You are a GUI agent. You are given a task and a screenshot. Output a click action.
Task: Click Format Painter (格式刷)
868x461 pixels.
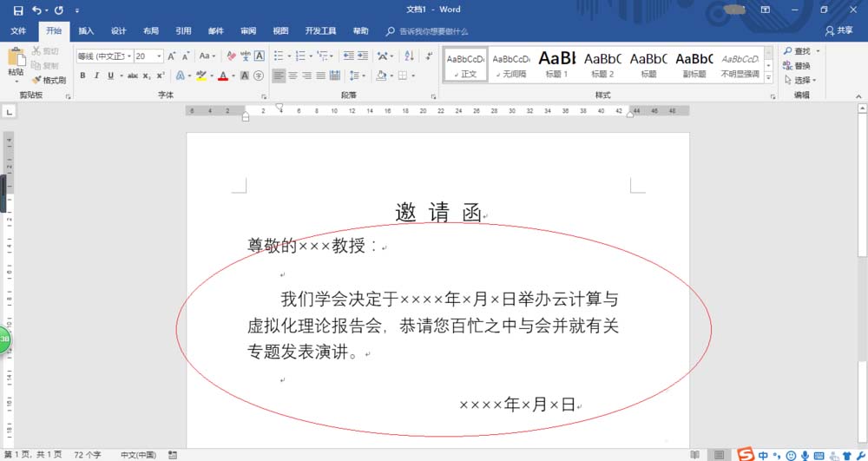click(x=49, y=80)
